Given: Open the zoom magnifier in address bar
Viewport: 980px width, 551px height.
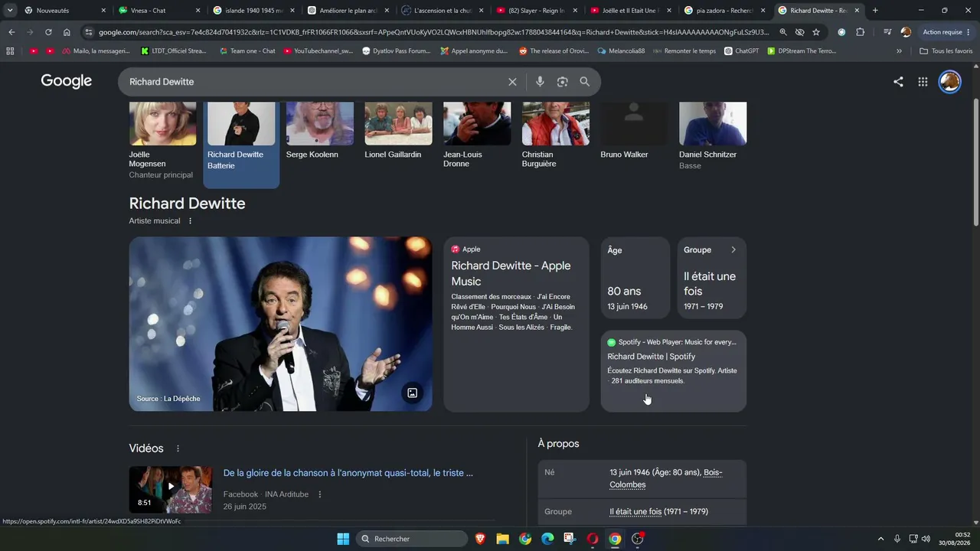Looking at the screenshot, I should (782, 32).
